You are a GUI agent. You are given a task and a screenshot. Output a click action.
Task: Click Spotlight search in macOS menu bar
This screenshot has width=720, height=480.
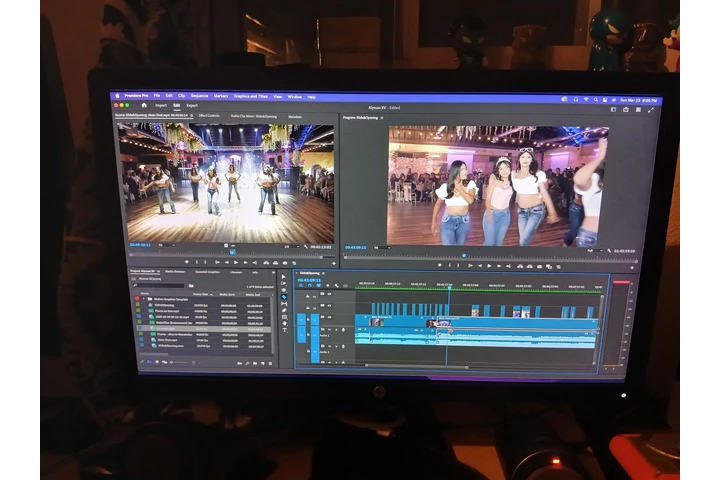click(596, 99)
